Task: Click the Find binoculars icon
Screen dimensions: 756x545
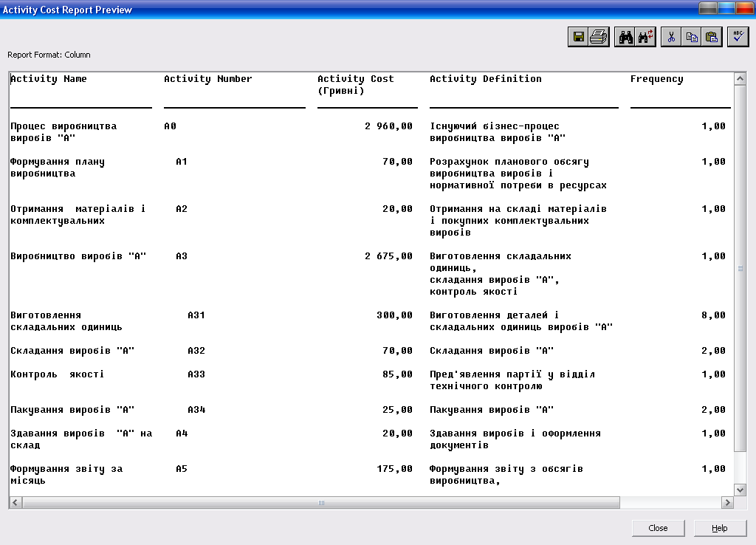Action: pyautogui.click(x=625, y=37)
